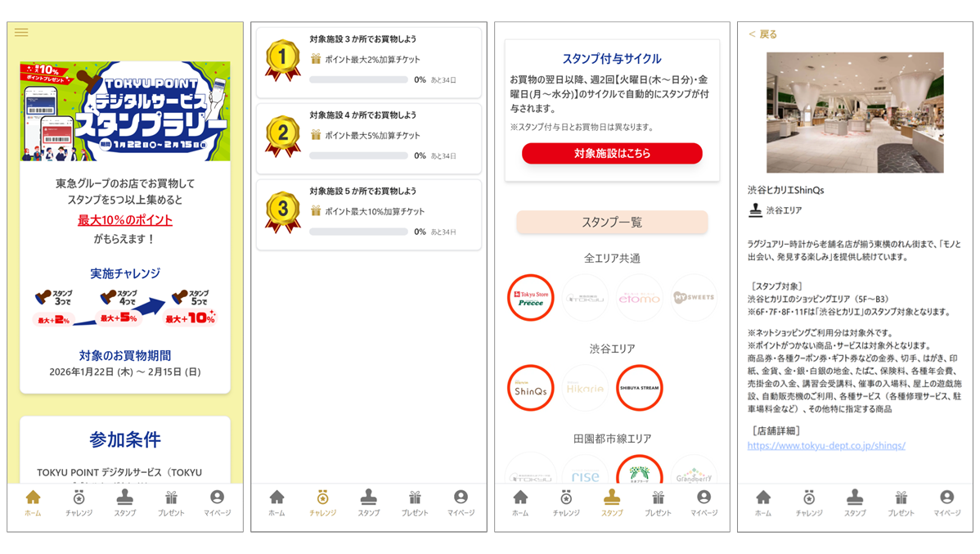Image resolution: width=980 pixels, height=554 pixels.
Task: Open the hamburger menu on the home screen
Action: (x=21, y=33)
